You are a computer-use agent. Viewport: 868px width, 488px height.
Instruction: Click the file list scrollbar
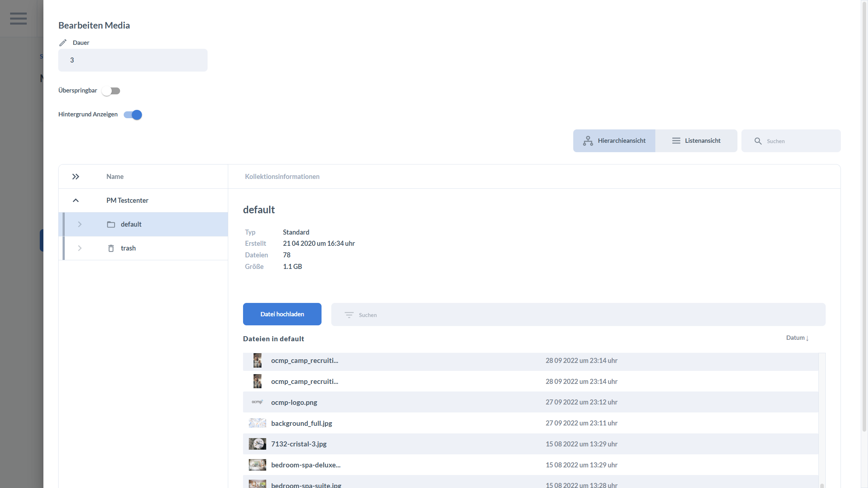click(x=822, y=419)
